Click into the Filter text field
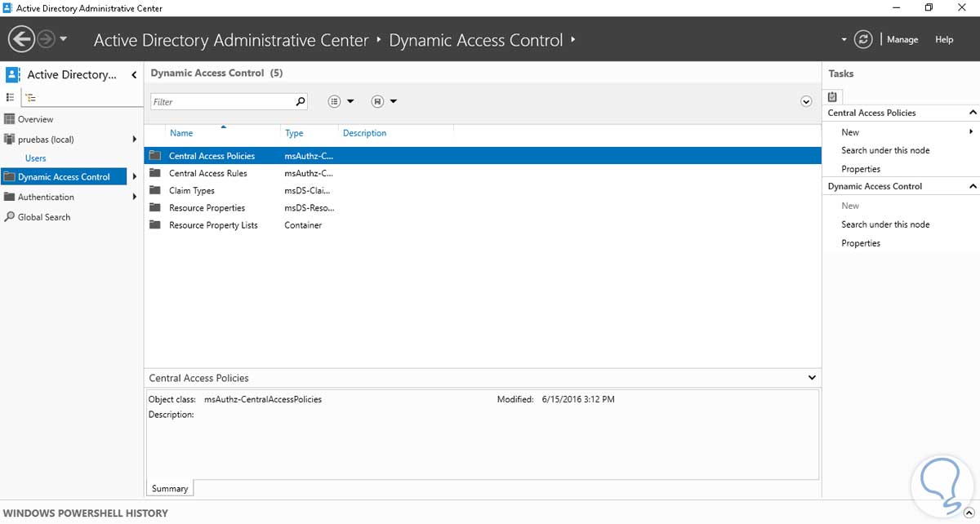Viewport: 980px width, 524px height. 222,102
